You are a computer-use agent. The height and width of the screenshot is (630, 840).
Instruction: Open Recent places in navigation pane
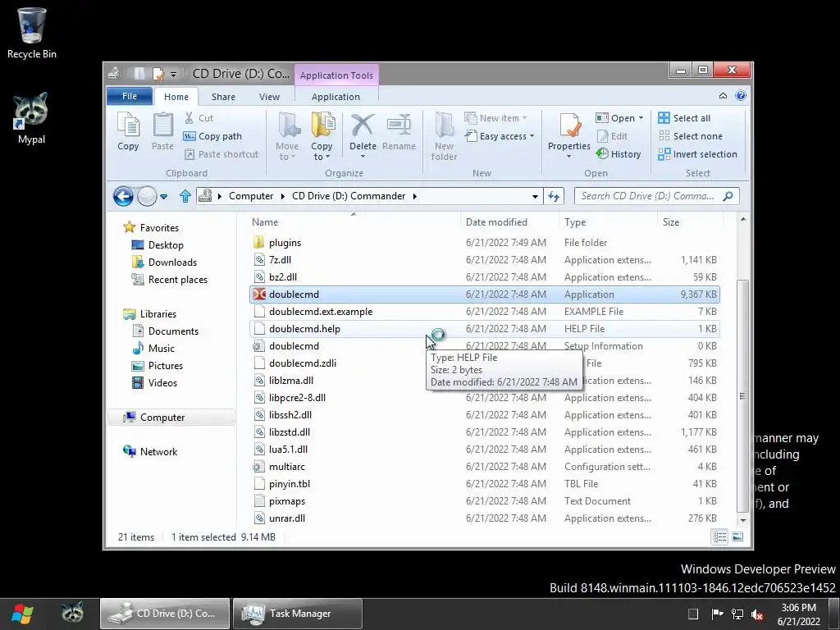click(x=169, y=279)
